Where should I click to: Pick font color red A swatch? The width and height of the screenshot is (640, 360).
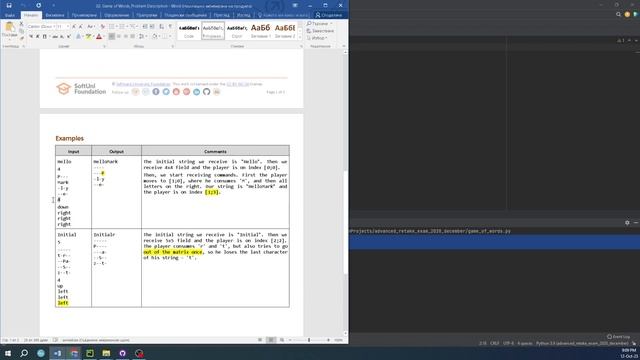tap(99, 37)
